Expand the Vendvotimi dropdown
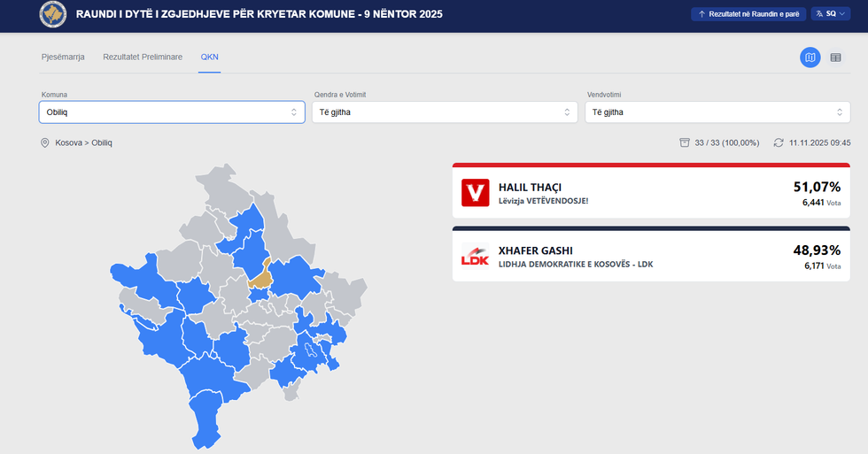Image resolution: width=868 pixels, height=454 pixels. [717, 112]
